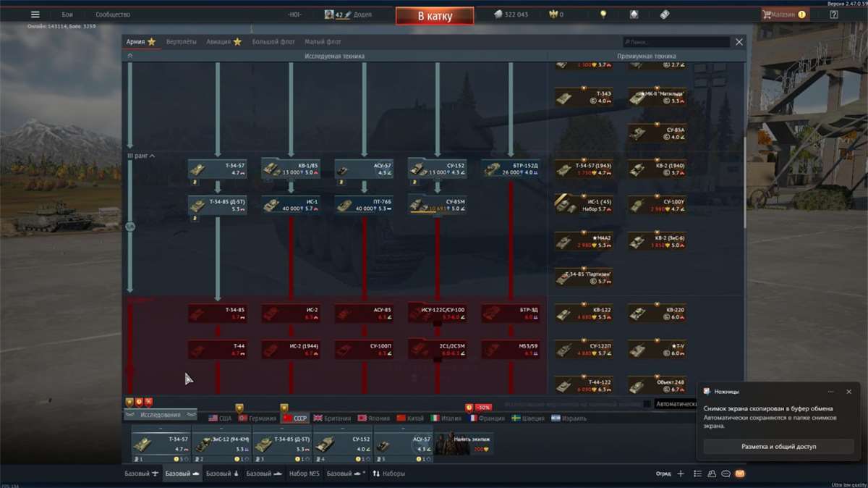Screen dimensions: 868x488
Task: Dismiss the Ножницы notification
Action: click(x=849, y=392)
